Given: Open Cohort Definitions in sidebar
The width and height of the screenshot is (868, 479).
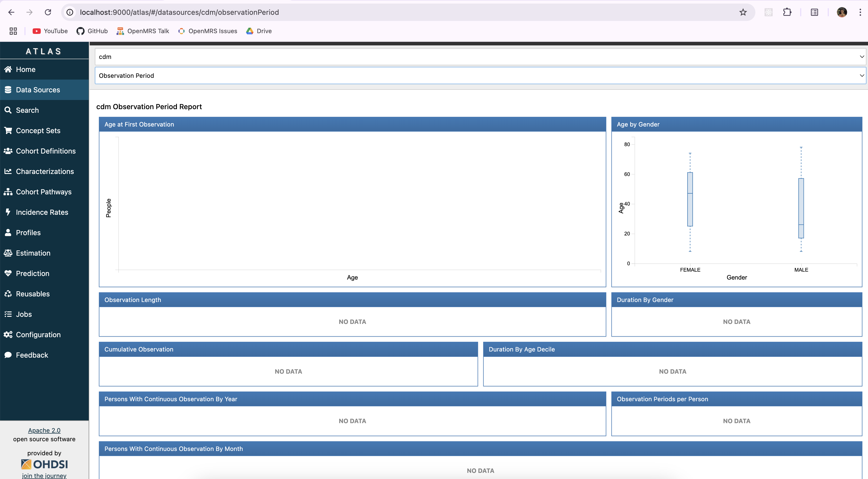Looking at the screenshot, I should coord(45,151).
